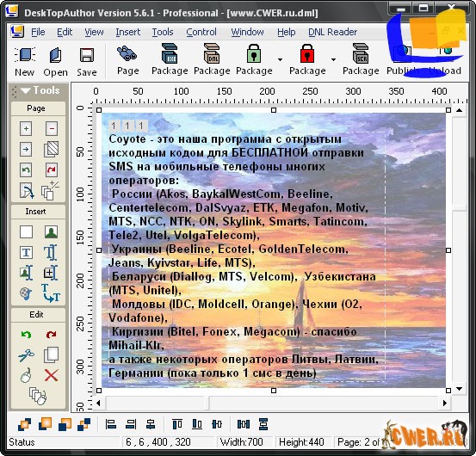Image resolution: width=476 pixels, height=456 pixels.
Task: Open the Insert menu in the menu bar
Action: (x=127, y=32)
